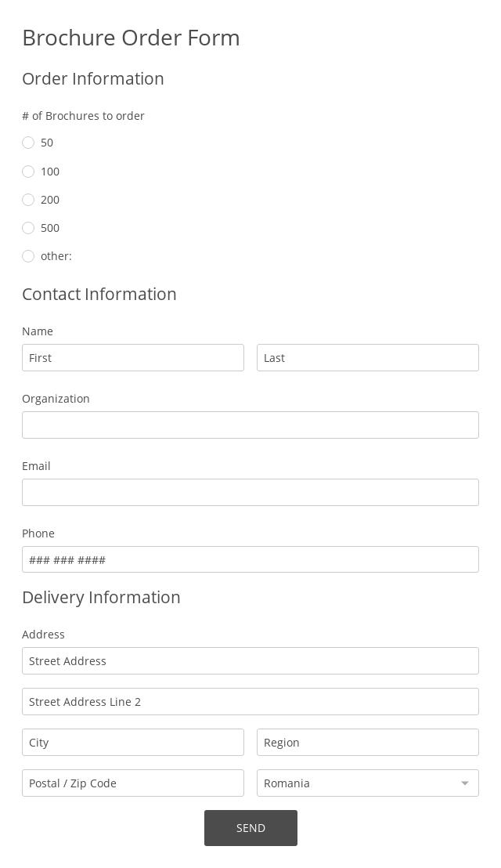The image size is (501, 868).
Task: Open the Romania country dropdown
Action: (x=360, y=783)
